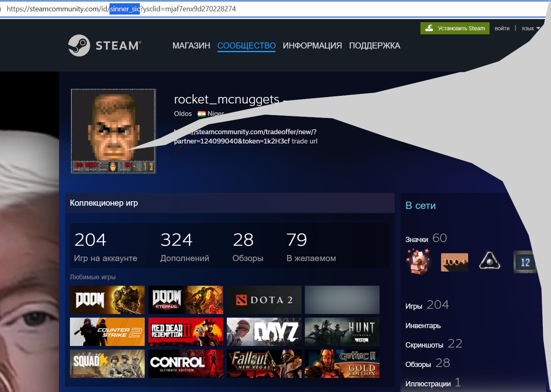Open the 79 В желаемом stat

pos(311,247)
